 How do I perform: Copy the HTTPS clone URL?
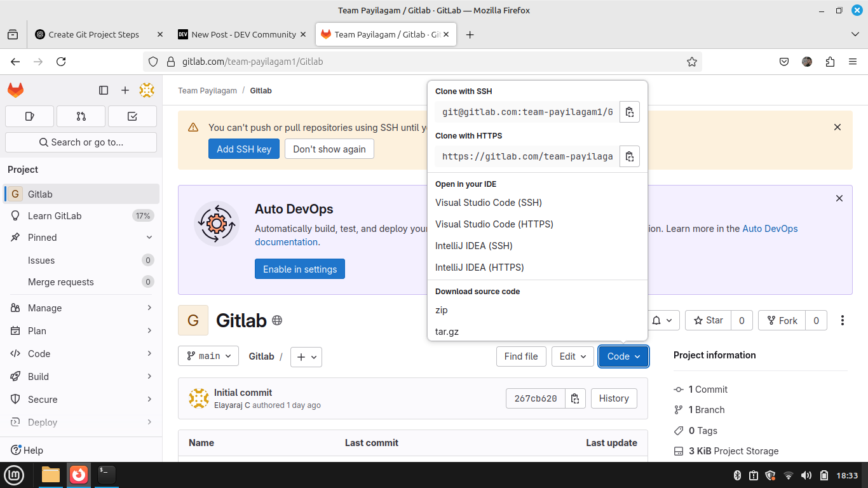point(629,156)
